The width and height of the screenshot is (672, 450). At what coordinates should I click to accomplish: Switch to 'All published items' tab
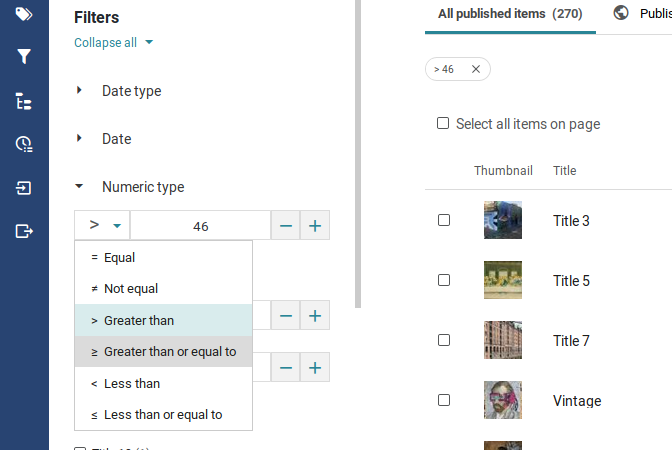510,14
